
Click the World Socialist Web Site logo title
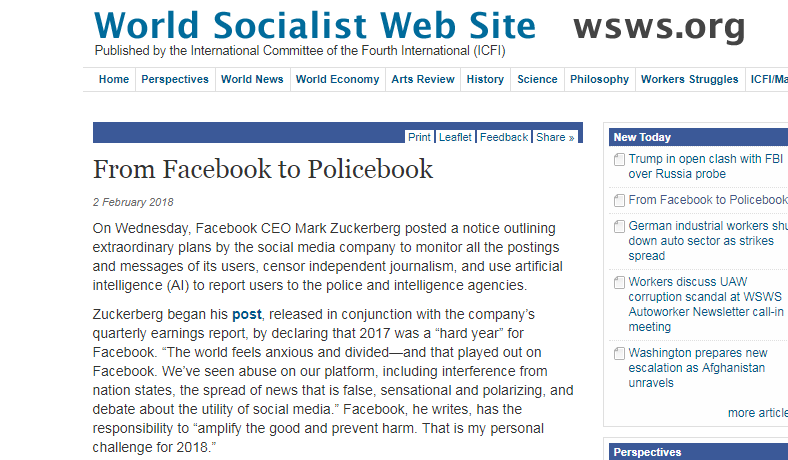point(315,25)
